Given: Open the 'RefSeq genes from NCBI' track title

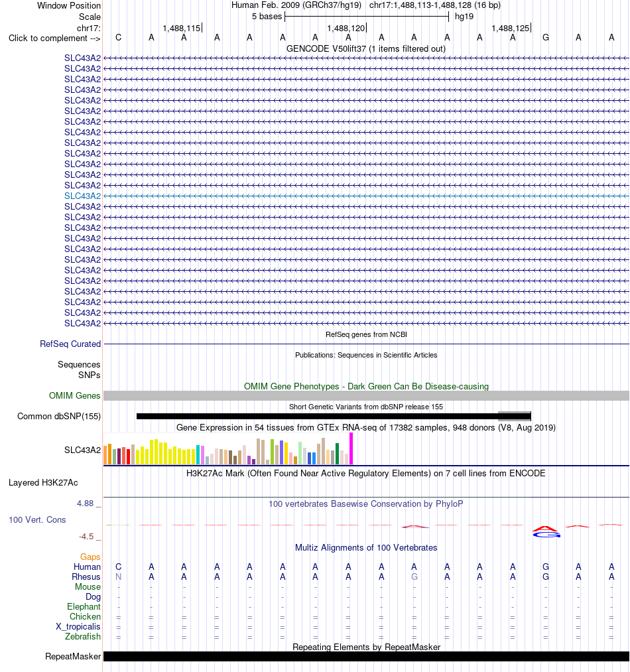Looking at the screenshot, I should point(367,334).
